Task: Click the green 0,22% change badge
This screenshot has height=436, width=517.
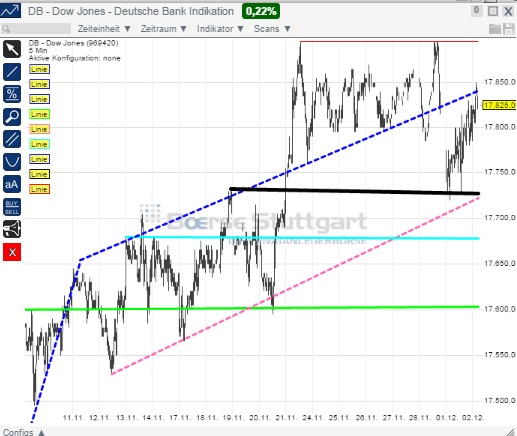Action: [261, 11]
